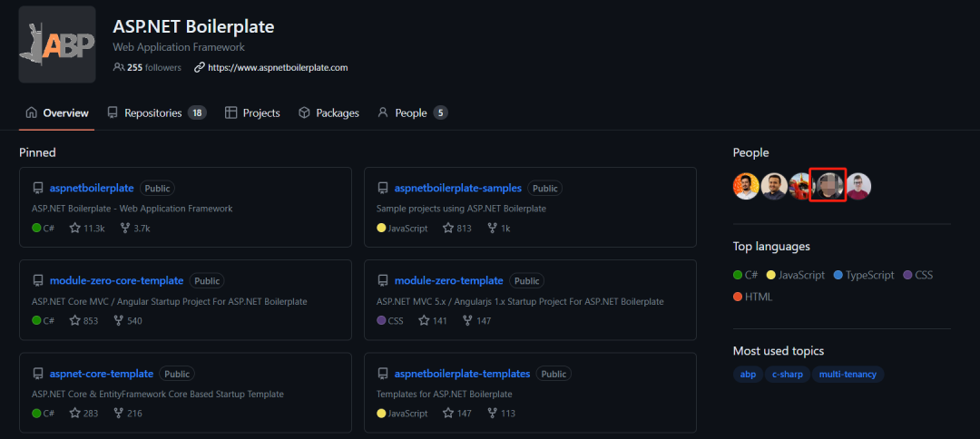The width and height of the screenshot is (980, 439).
Task: Open the Packages tab
Action: pos(328,113)
